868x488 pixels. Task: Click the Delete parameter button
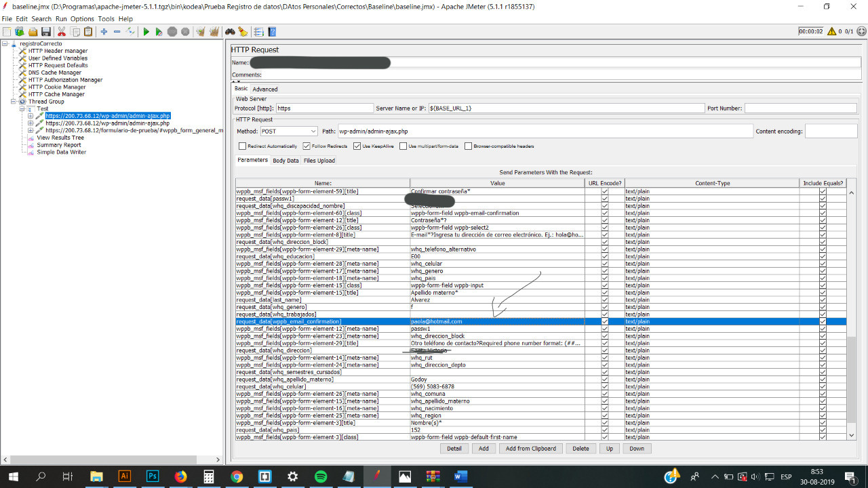(581, 448)
